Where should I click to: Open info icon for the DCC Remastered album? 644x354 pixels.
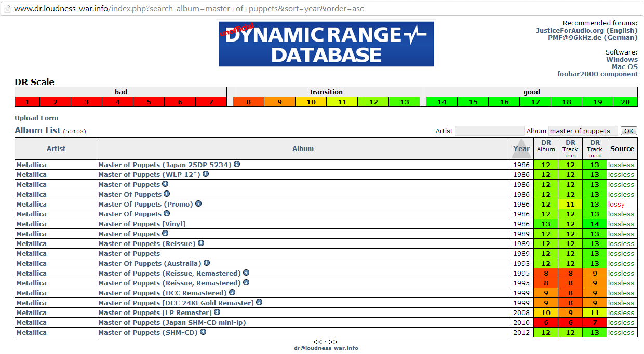[232, 292]
